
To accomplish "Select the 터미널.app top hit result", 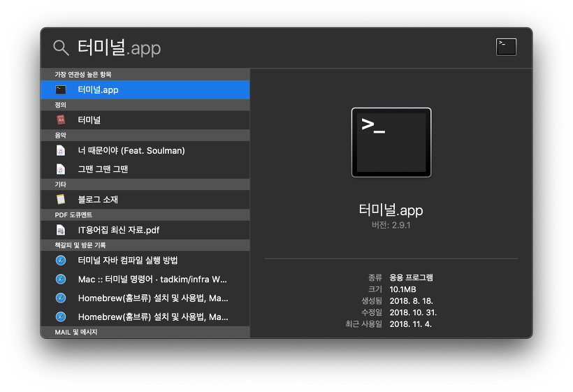I will point(145,90).
